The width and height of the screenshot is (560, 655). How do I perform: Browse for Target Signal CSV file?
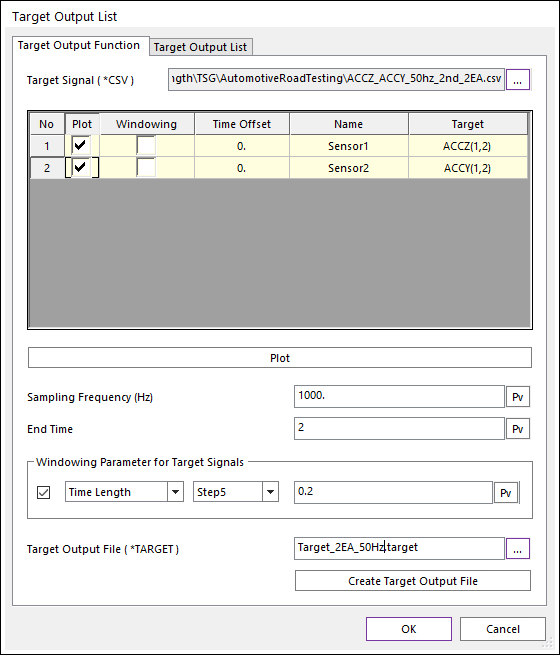(518, 79)
